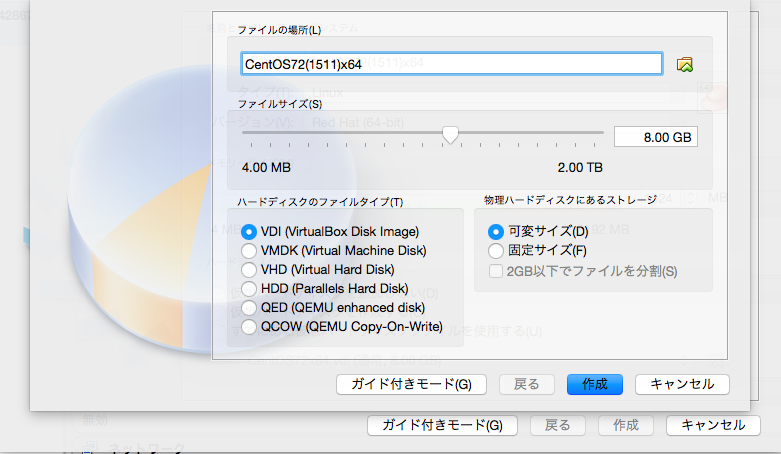Viewport: 781px width, 454px height.
Task: Select VHD (Virtual Hard Disk) file type
Action: [x=249, y=270]
